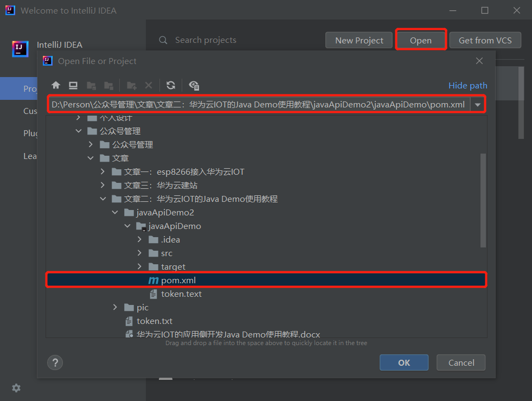532x401 pixels.
Task: Click Get from VCS button
Action: pos(485,40)
